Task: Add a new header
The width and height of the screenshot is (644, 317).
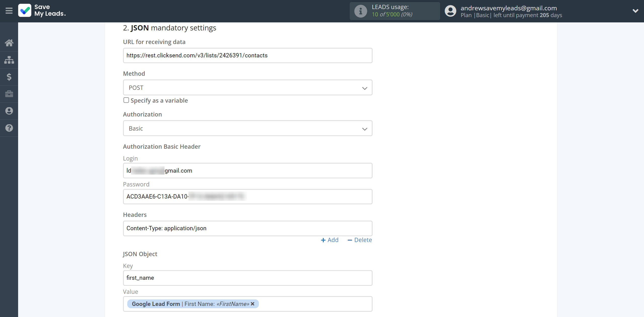Action: coord(330,240)
